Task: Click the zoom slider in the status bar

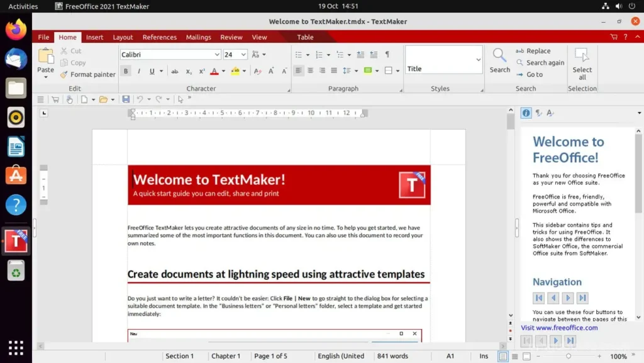Action: click(x=568, y=356)
